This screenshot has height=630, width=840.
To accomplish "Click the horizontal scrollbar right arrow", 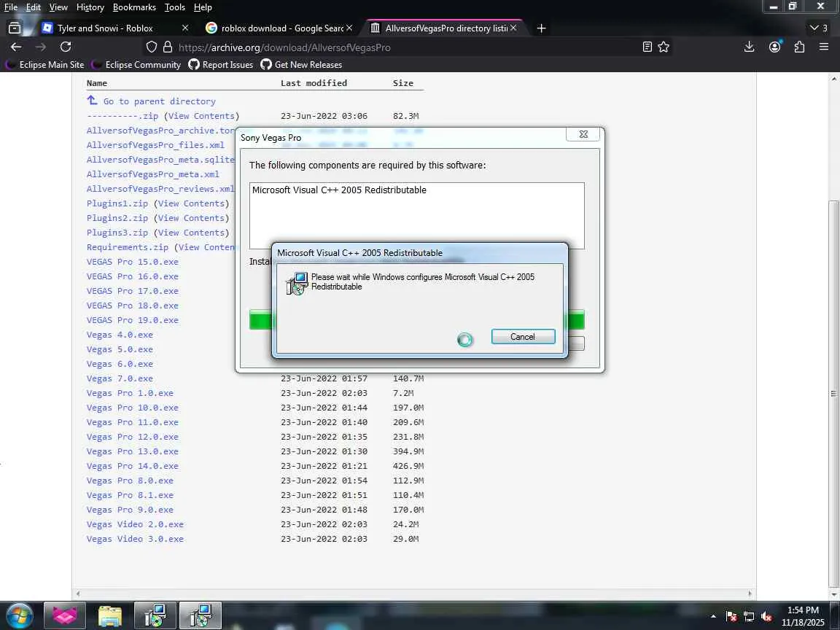I will point(750,594).
